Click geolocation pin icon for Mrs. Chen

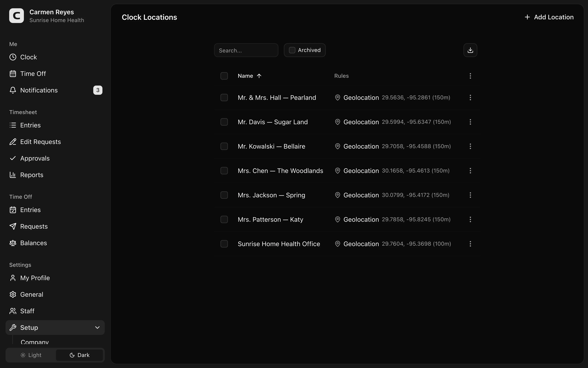[x=337, y=171]
